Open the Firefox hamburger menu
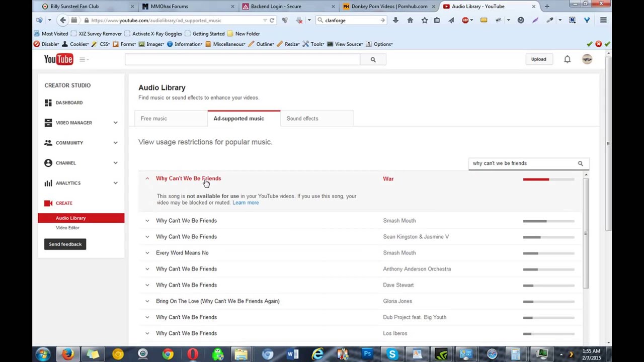The image size is (644, 362). pos(603,20)
